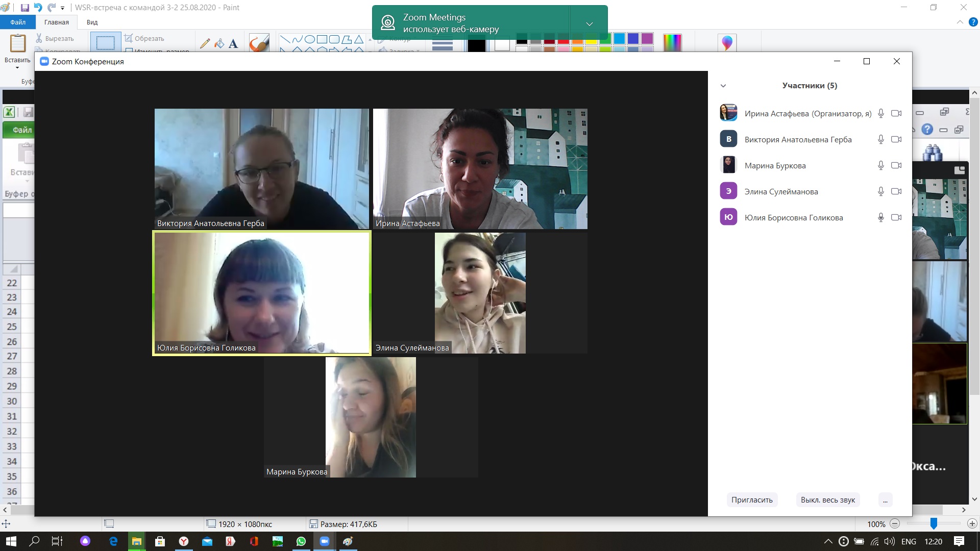Select the Pencil tool in Paint
The width and height of the screenshot is (980, 551).
pyautogui.click(x=205, y=43)
